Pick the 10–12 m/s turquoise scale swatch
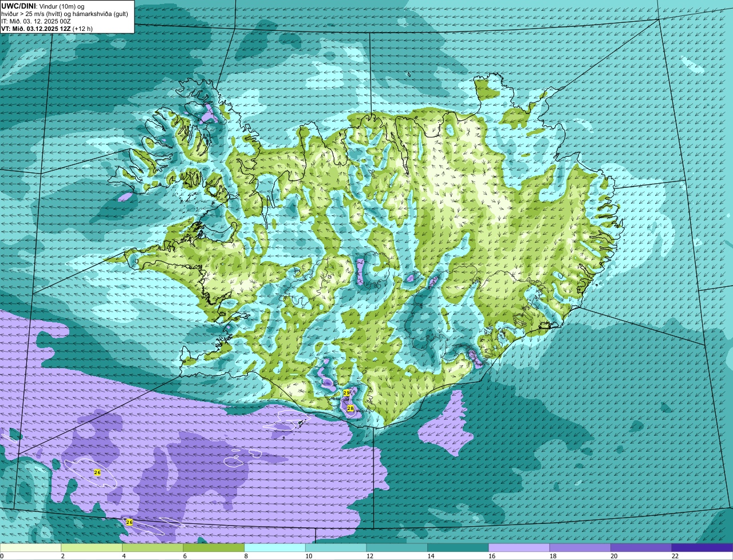This screenshot has width=733, height=560. tap(336, 547)
